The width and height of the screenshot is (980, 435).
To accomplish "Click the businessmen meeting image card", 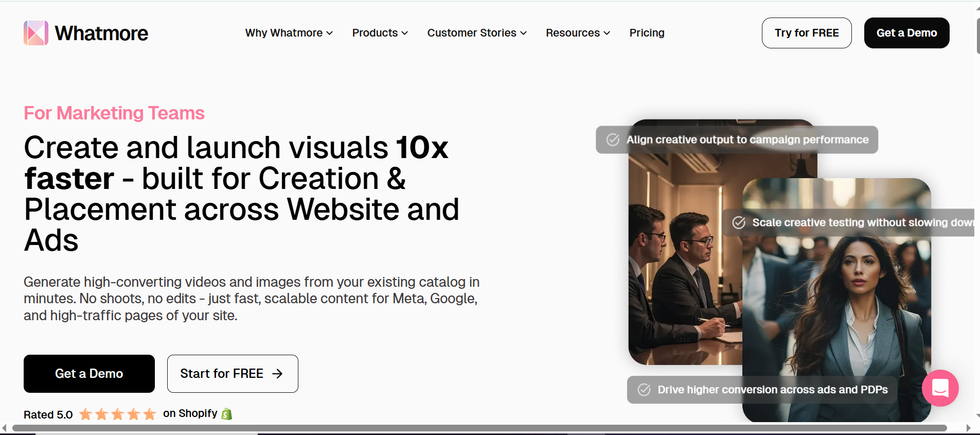I will [684, 268].
